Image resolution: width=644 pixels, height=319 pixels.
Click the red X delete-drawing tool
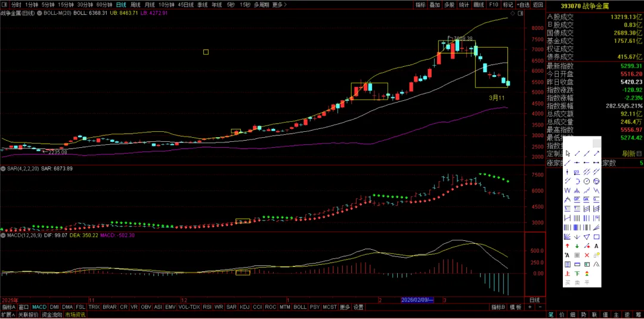click(587, 255)
